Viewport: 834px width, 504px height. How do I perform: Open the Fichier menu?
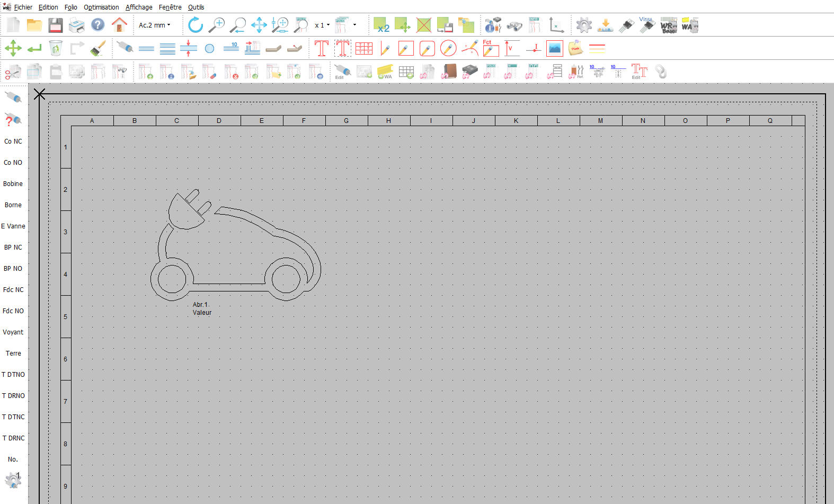tap(23, 7)
